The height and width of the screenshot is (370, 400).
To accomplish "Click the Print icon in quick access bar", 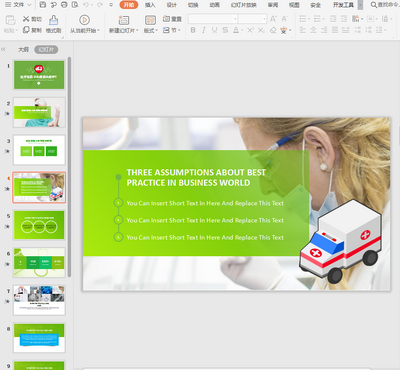I will click(64, 5).
